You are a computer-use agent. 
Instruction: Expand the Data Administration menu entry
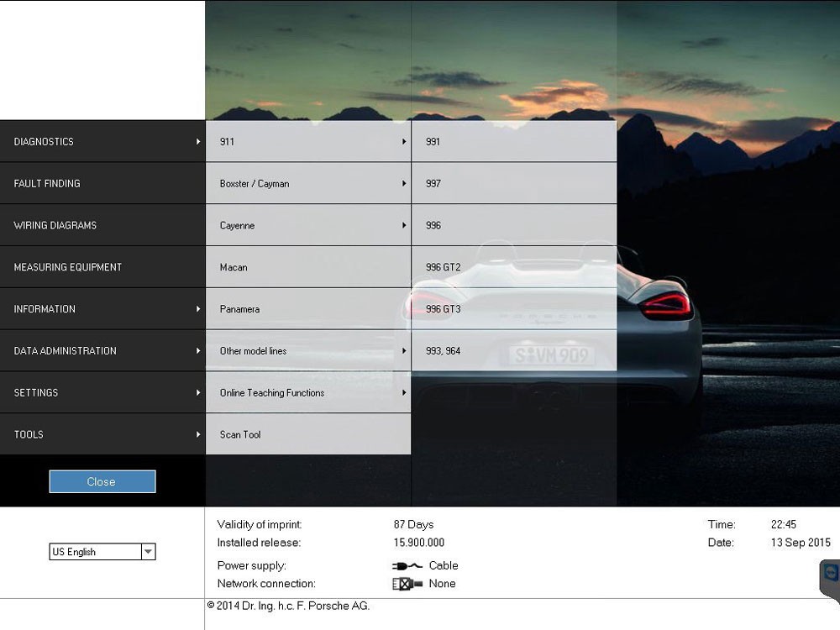click(x=102, y=351)
